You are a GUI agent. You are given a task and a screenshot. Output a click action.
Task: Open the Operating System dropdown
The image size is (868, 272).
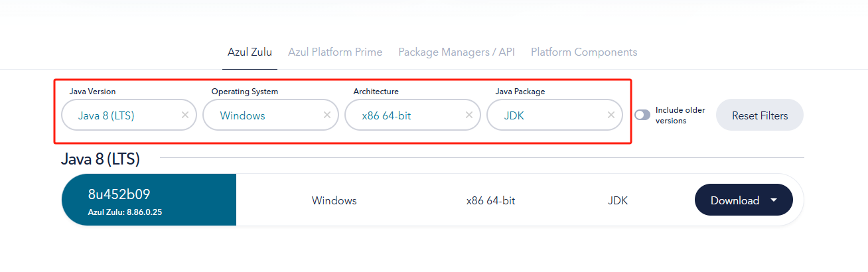[261, 115]
